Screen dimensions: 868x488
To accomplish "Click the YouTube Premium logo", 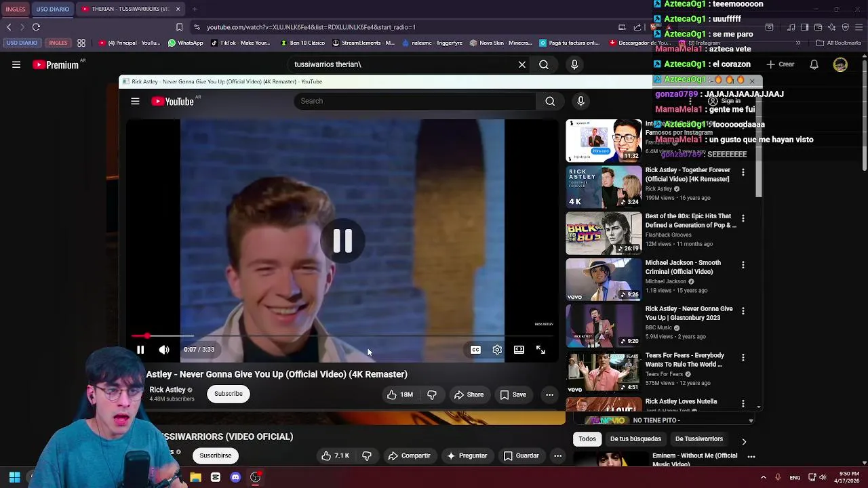I will (56, 65).
